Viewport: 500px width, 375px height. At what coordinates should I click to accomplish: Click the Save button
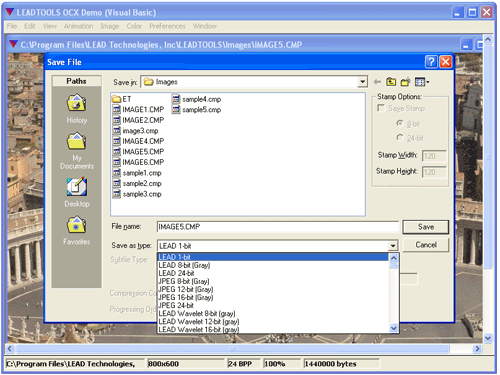426,227
